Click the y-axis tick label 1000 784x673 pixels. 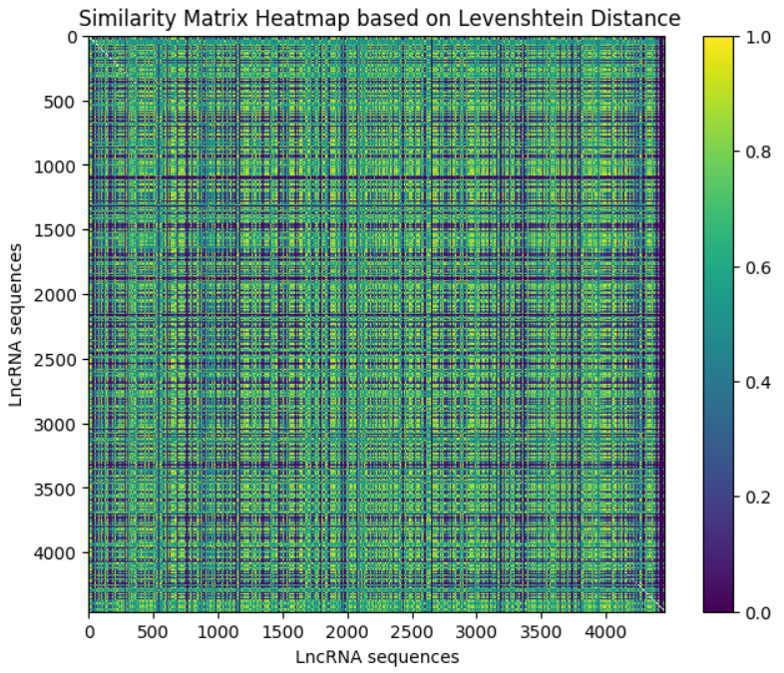(55, 167)
